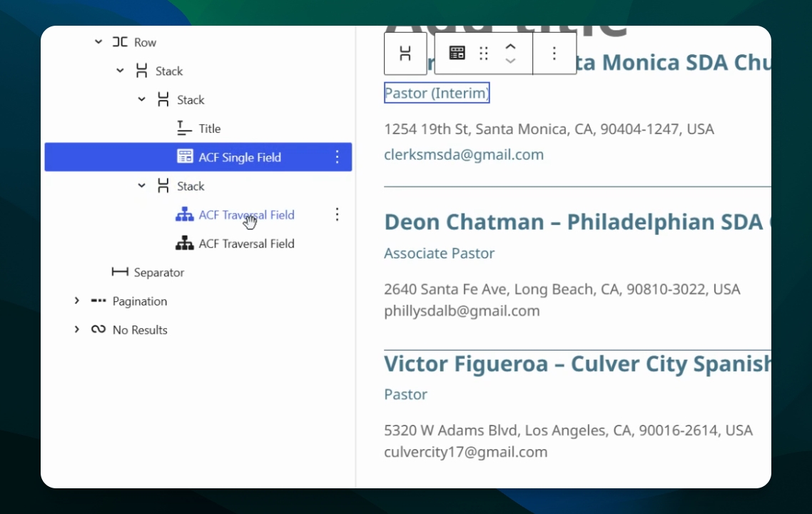This screenshot has width=812, height=514.
Task: Click the drag handle in block toolbar
Action: coord(484,54)
